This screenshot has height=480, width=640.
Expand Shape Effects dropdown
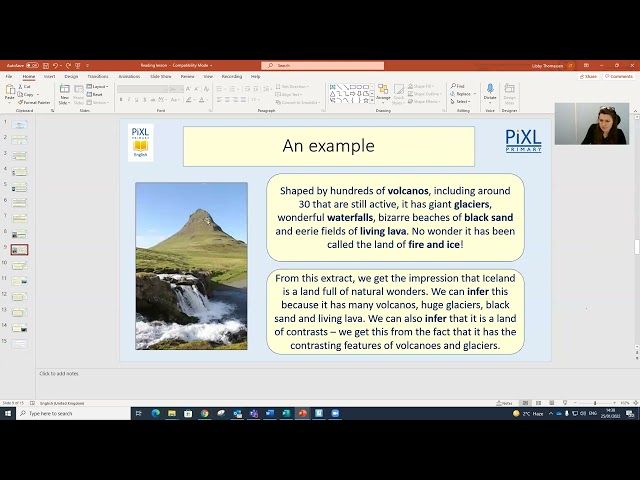[423, 102]
